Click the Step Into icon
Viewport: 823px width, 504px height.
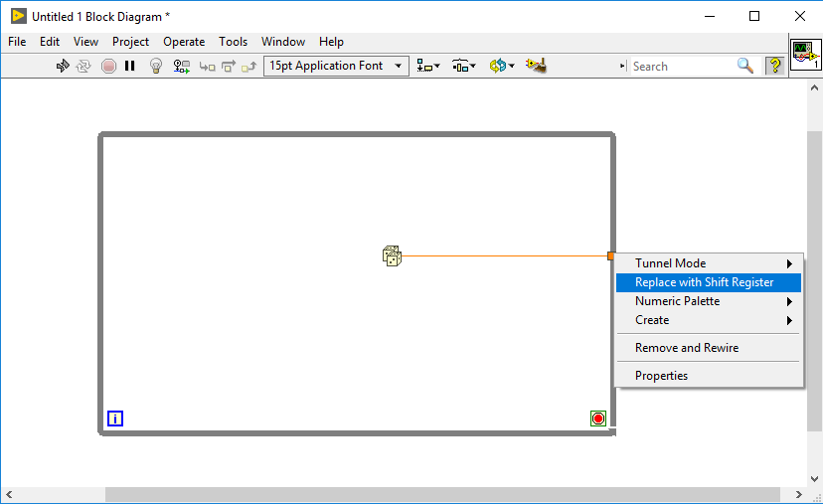click(208, 67)
